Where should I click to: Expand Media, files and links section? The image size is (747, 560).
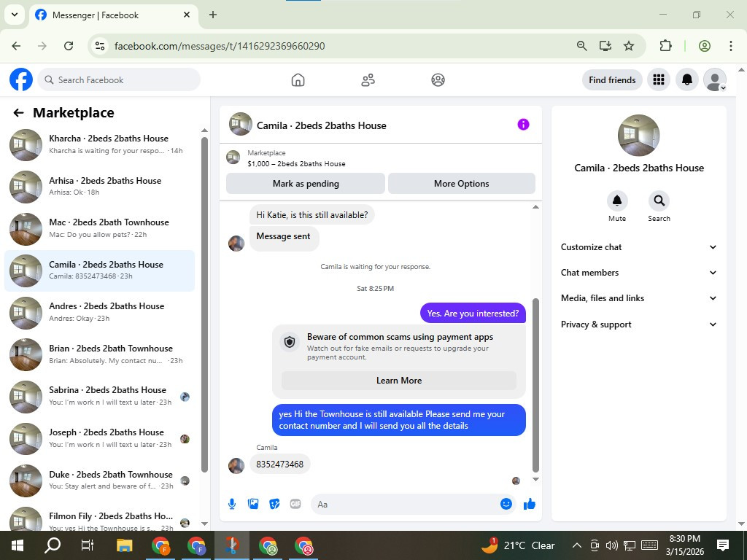[x=638, y=298]
